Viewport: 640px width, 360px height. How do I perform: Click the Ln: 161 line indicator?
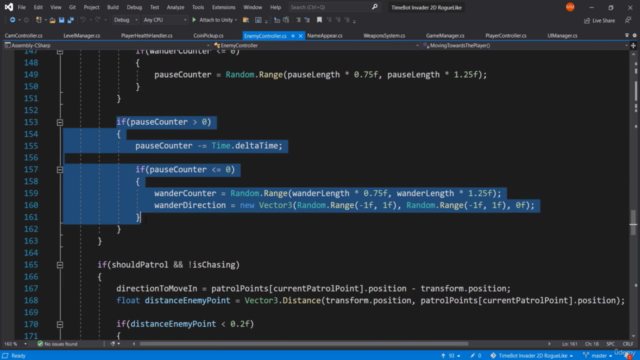point(569,344)
